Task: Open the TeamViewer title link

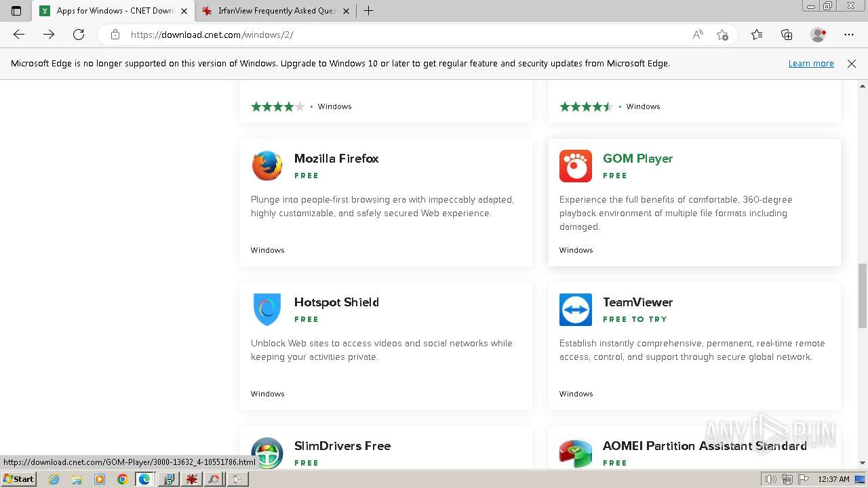Action: point(637,302)
